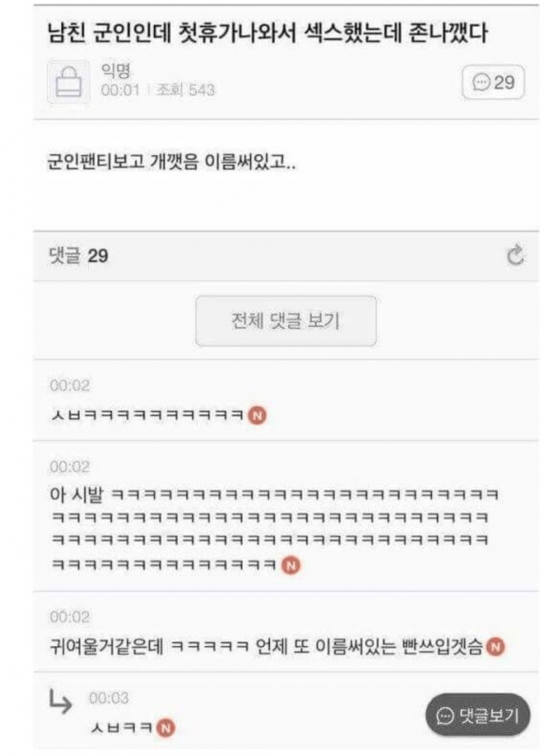The image size is (547, 756).
Task: Click the post title at the top
Action: point(267,33)
